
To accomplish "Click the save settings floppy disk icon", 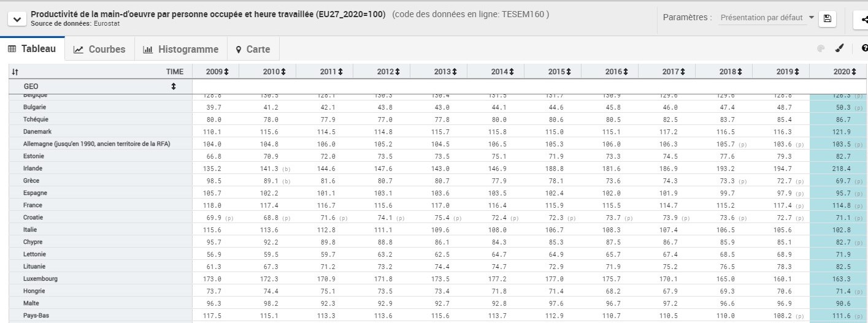I will (827, 18).
